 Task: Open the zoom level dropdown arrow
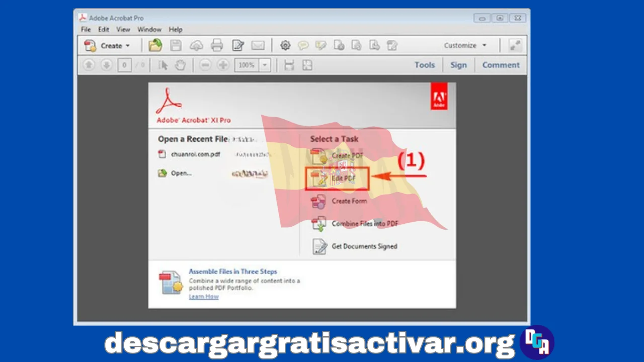(265, 65)
